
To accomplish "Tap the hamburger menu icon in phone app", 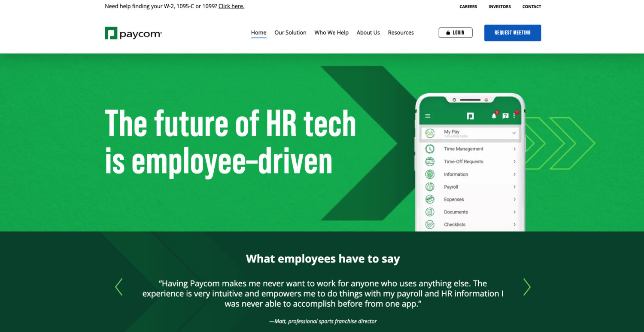I will (427, 116).
